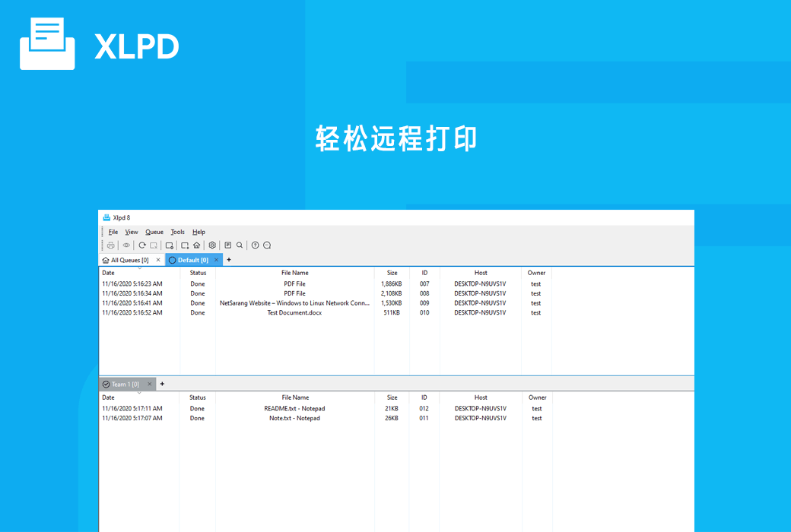Open the View menu

[x=132, y=232]
